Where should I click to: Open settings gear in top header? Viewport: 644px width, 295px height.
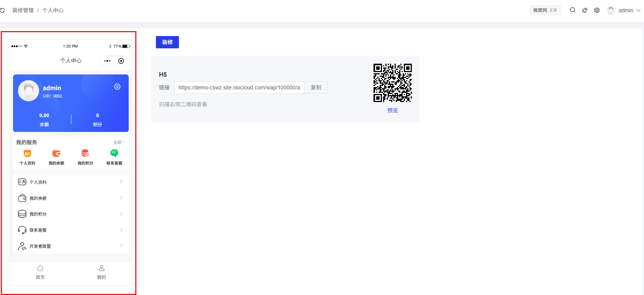(x=597, y=10)
